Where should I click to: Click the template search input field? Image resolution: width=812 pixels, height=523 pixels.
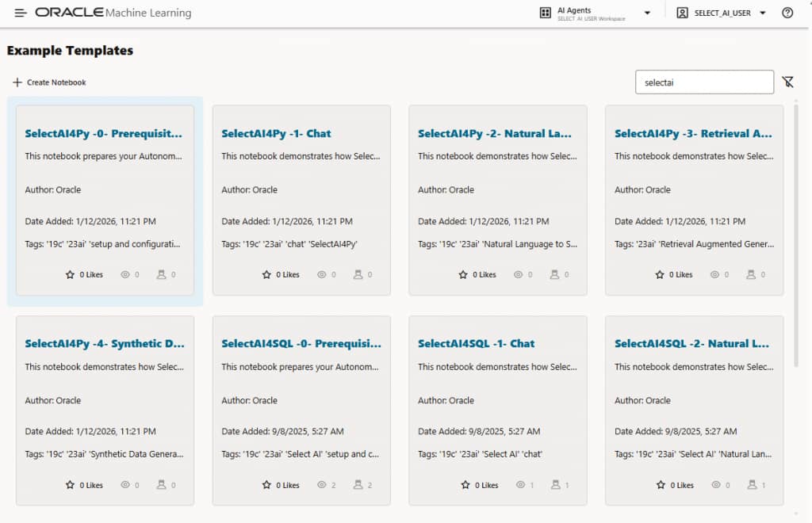click(x=703, y=82)
